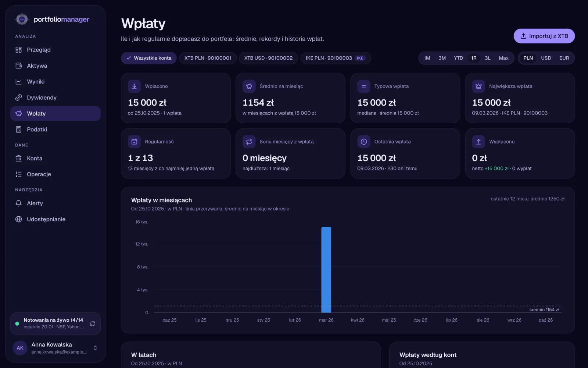Click the clock icon on Ostatnia wpłata
Image resolution: width=588 pixels, height=368 pixels.
click(x=363, y=142)
